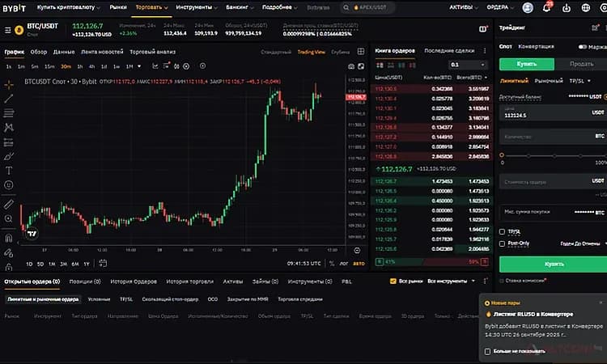The width and height of the screenshot is (607, 364).
Task: Click the APEX/USDT search box
Action: [x=367, y=7]
